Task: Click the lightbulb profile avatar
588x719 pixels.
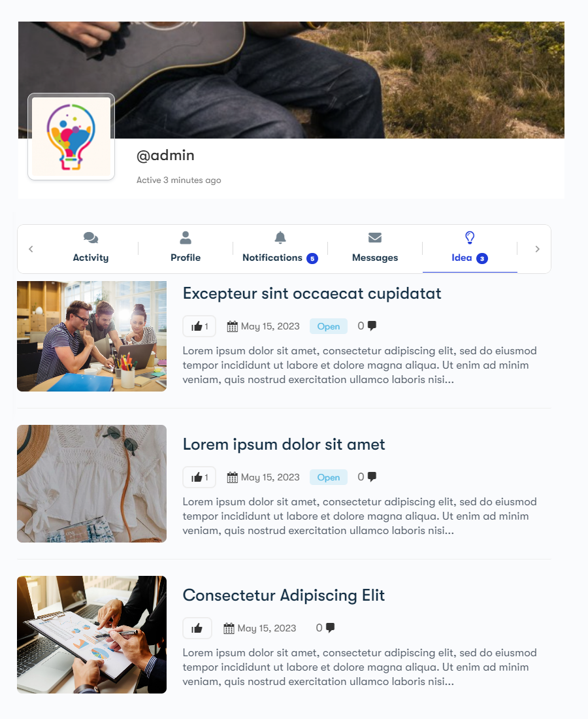Action: 71,137
